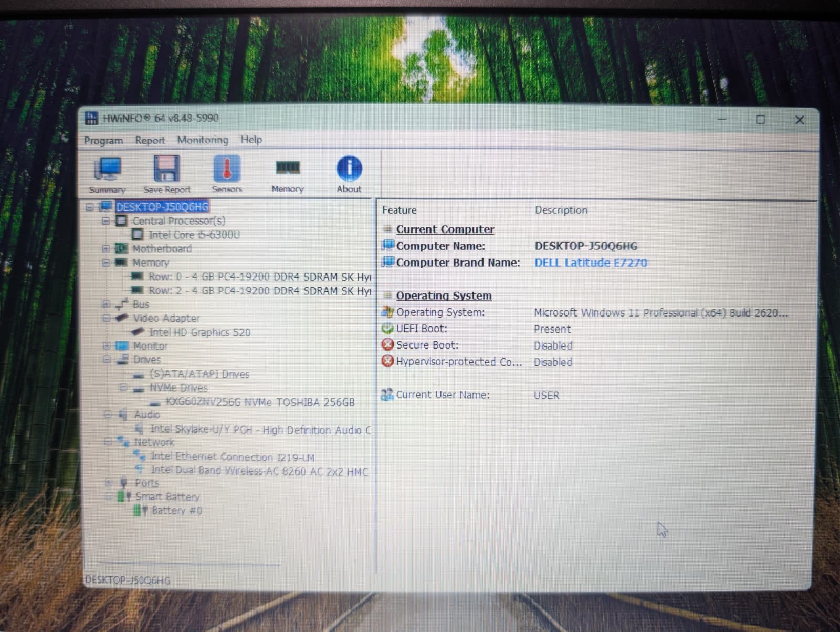This screenshot has width=840, height=632.
Task: Open the Monitoring menu
Action: [203, 140]
